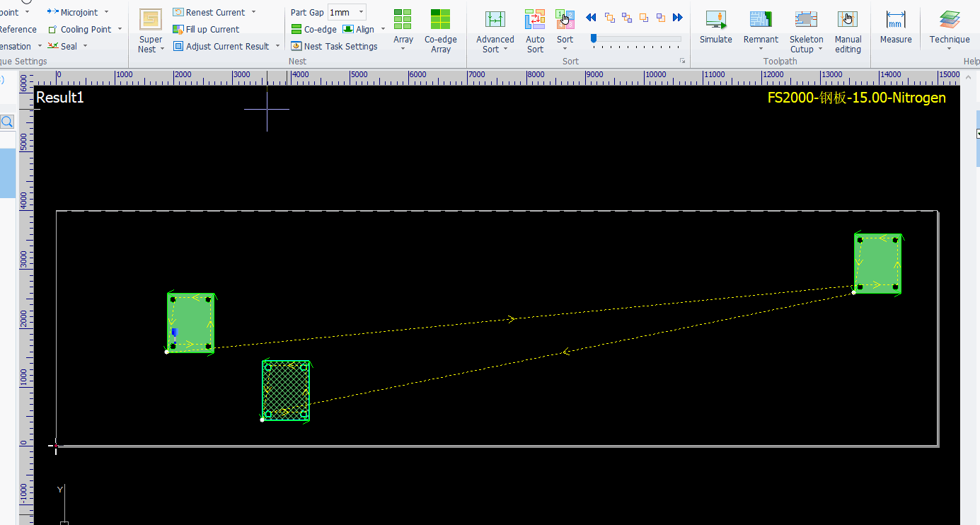Jump to first sort step (double left arrows)
The height and width of the screenshot is (525, 980).
pos(591,18)
